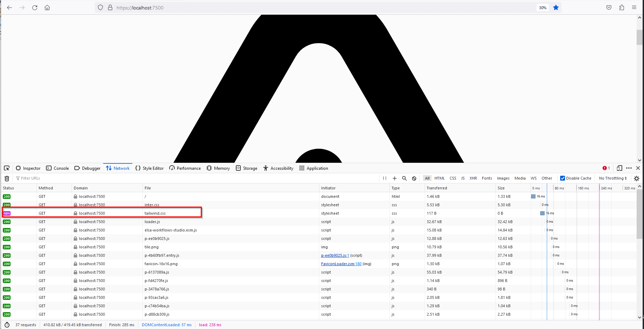Activate the element picker tool
This screenshot has height=329, width=644.
(x=7, y=168)
